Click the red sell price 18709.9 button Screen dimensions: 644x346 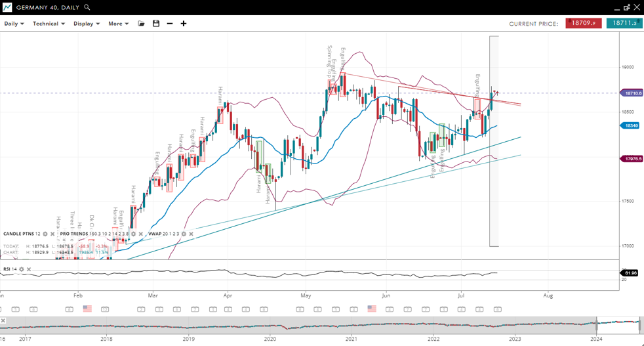(583, 23)
